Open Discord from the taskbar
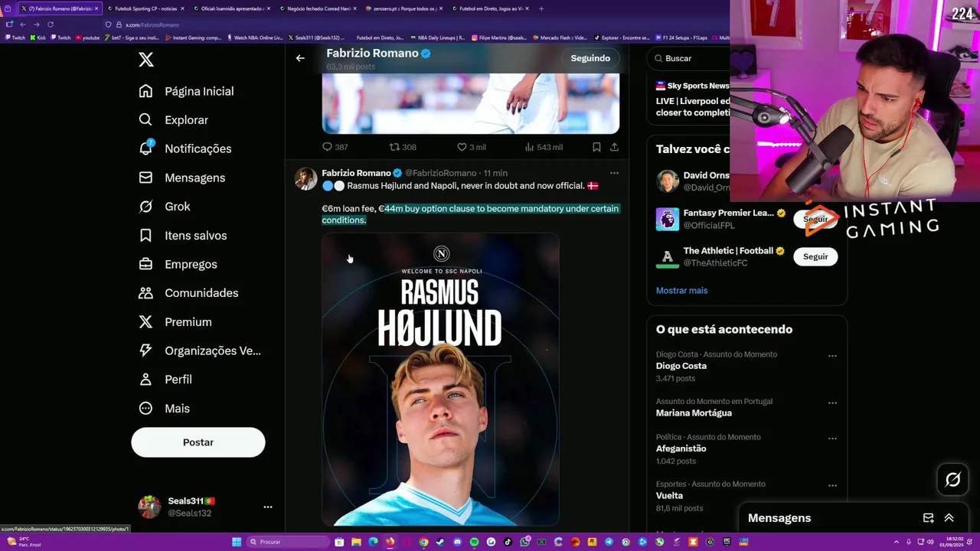The height and width of the screenshot is (551, 980). coord(457,542)
